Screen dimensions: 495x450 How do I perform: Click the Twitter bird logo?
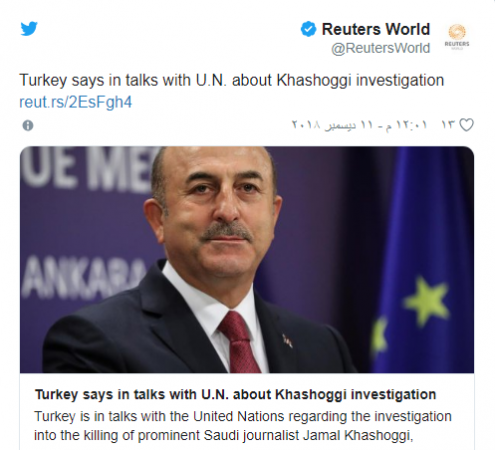(29, 29)
